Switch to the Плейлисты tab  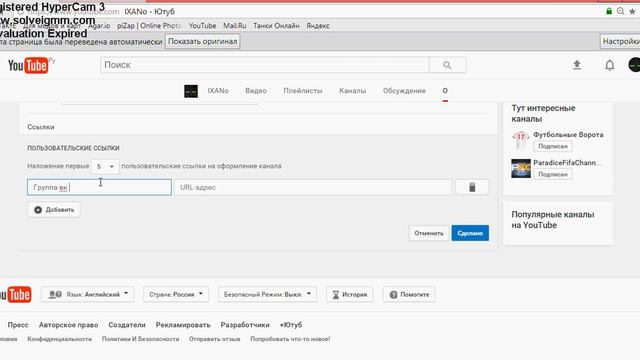pos(303,91)
